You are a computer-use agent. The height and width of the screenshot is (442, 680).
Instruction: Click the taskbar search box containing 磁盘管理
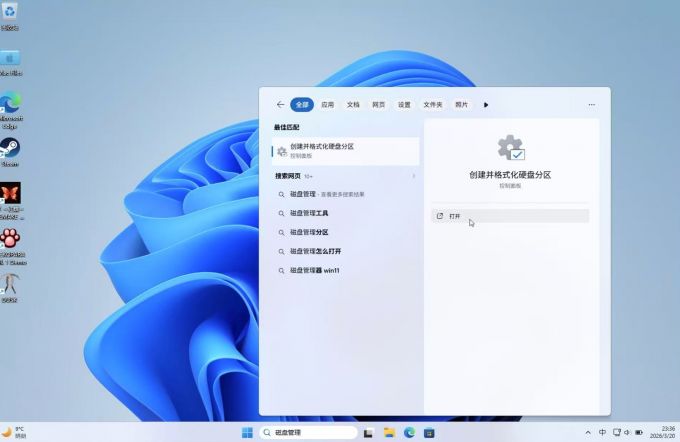308,432
